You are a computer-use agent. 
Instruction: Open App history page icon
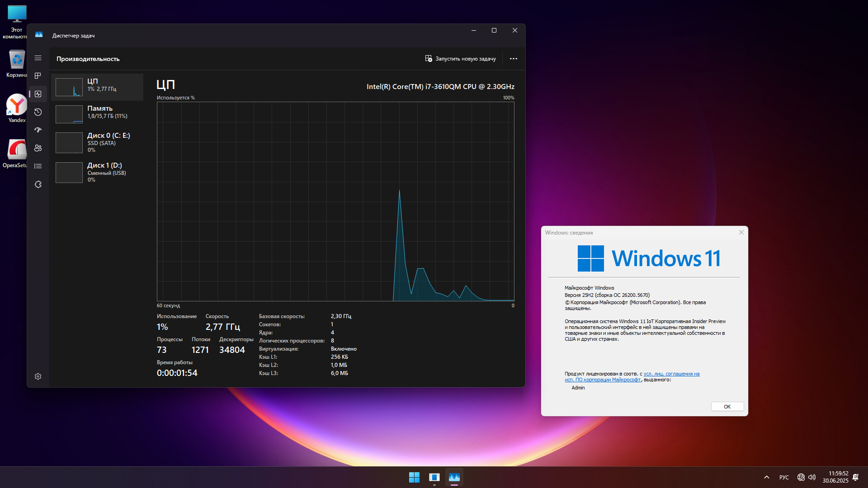(38, 112)
